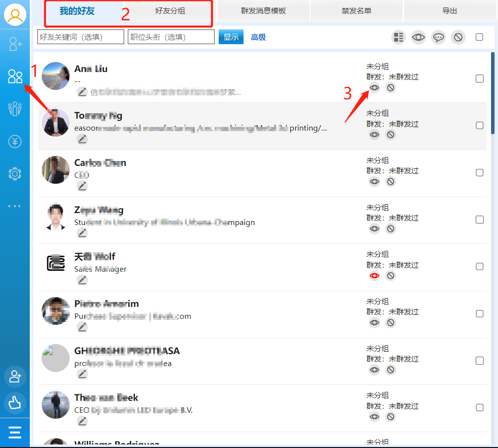Click the thumbs-up icon in sidebar
This screenshot has width=498, height=448.
[x=15, y=403]
